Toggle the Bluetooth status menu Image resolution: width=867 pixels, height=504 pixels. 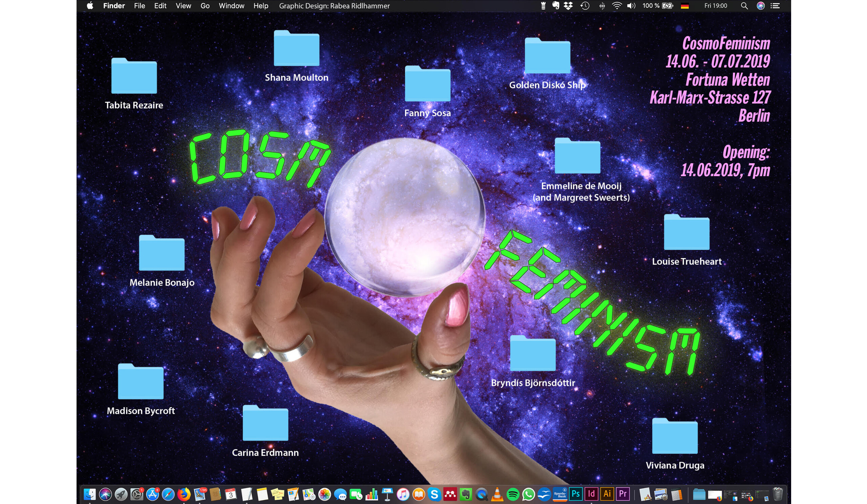602,6
